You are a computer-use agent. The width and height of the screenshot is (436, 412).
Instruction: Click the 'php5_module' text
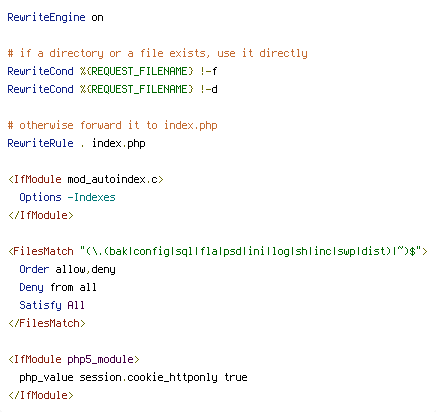(100, 359)
